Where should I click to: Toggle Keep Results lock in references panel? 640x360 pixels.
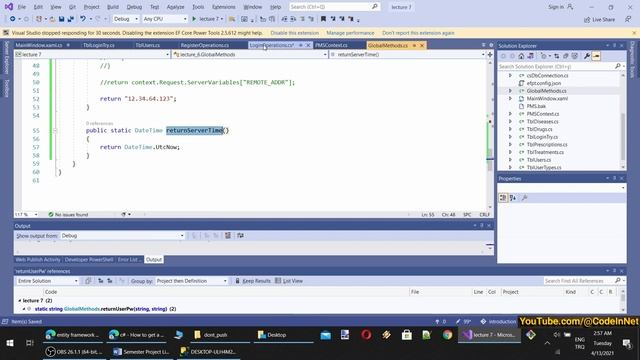[x=253, y=281]
